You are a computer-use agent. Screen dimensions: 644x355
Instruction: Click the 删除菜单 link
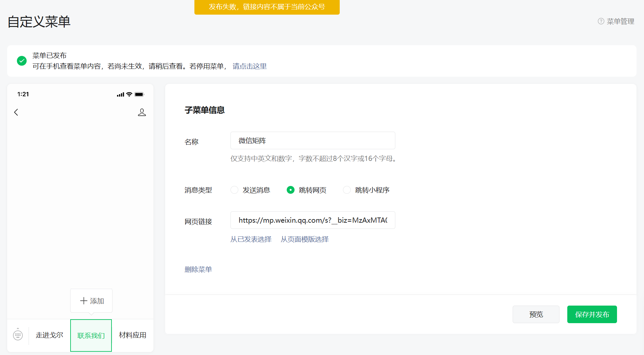pyautogui.click(x=198, y=270)
